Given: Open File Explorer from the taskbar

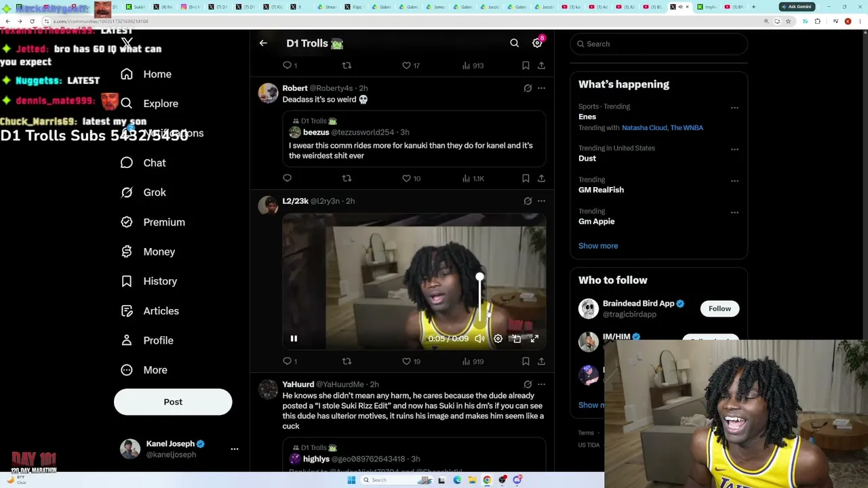Looking at the screenshot, I should click(472, 480).
